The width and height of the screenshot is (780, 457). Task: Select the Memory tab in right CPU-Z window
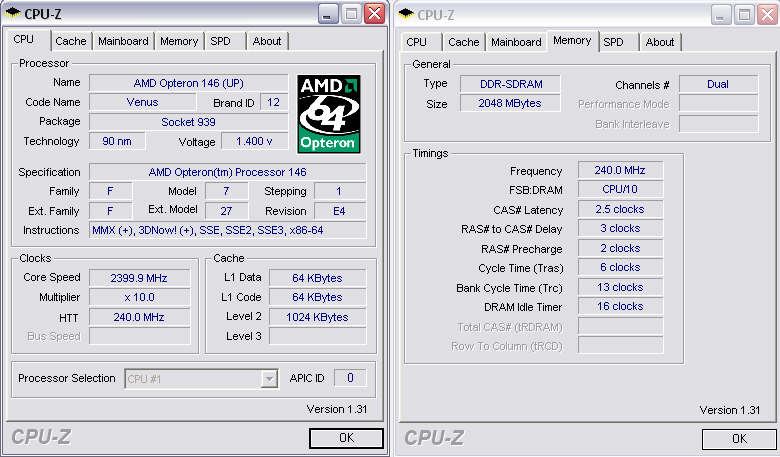tap(572, 40)
